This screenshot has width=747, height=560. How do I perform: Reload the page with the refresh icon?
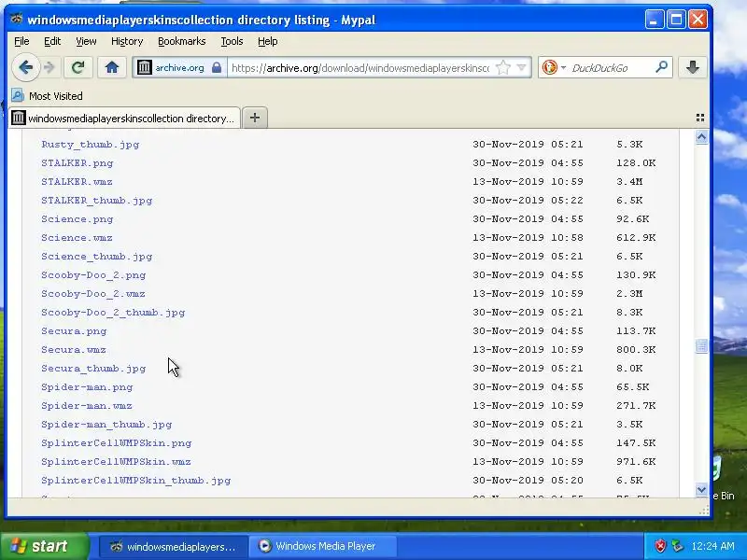(x=78, y=67)
